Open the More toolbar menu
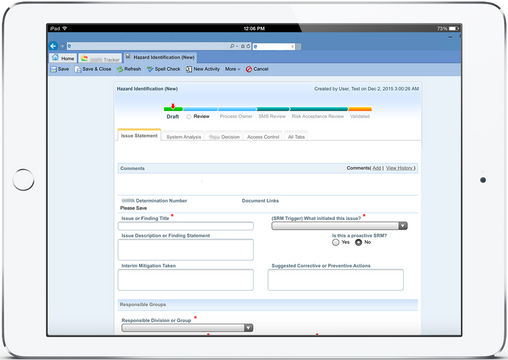508x360 pixels. (x=232, y=69)
